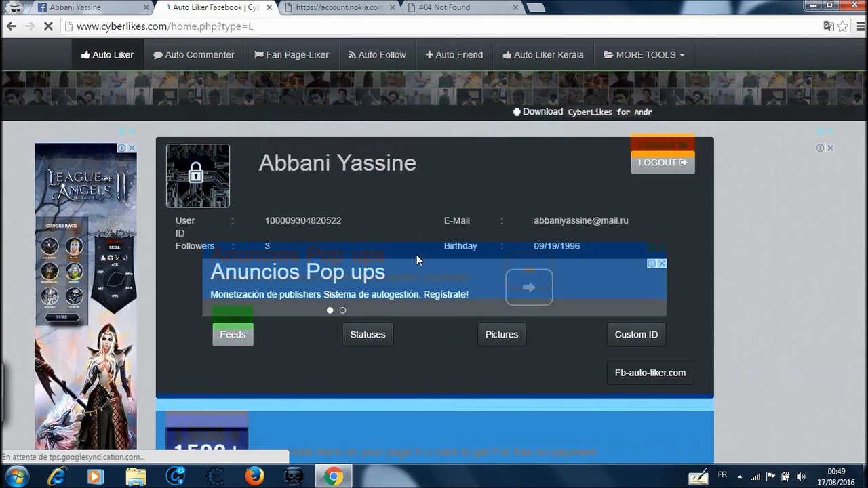Click the user ID 100009304820522
This screenshot has height=488, width=868.
pyautogui.click(x=303, y=221)
